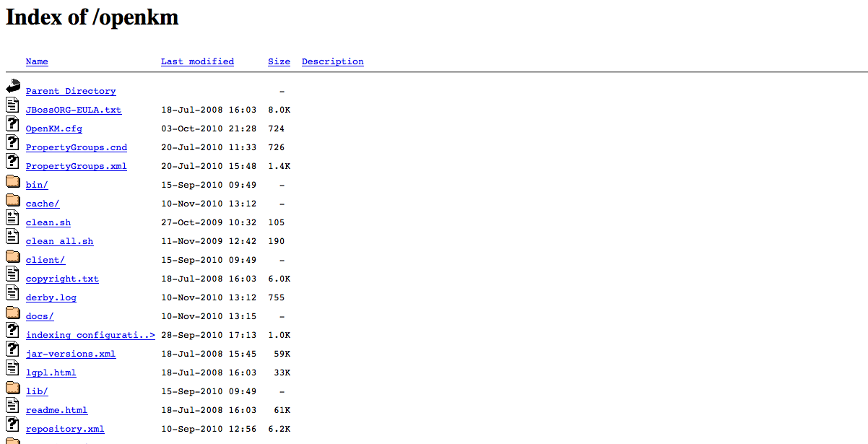Click the date '28-Sep-2010 17:13'

209,335
